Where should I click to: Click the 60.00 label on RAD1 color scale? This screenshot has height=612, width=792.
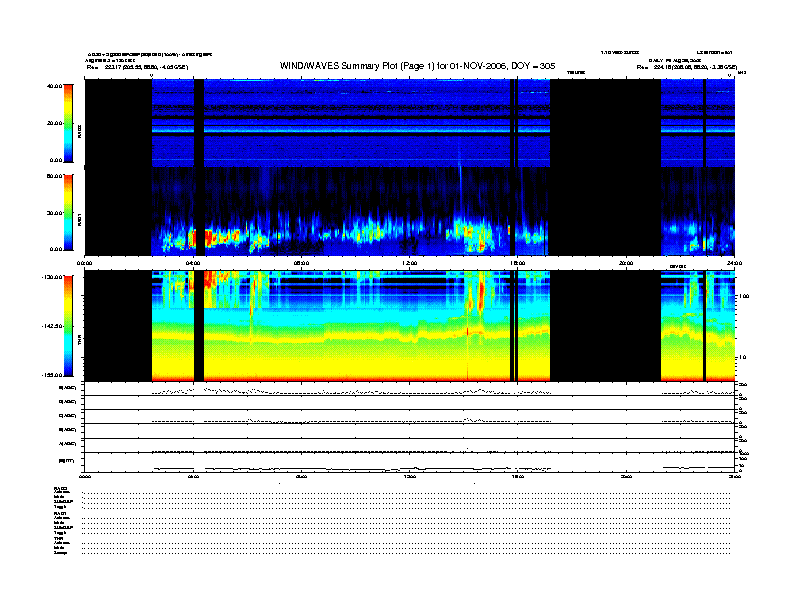(x=55, y=176)
